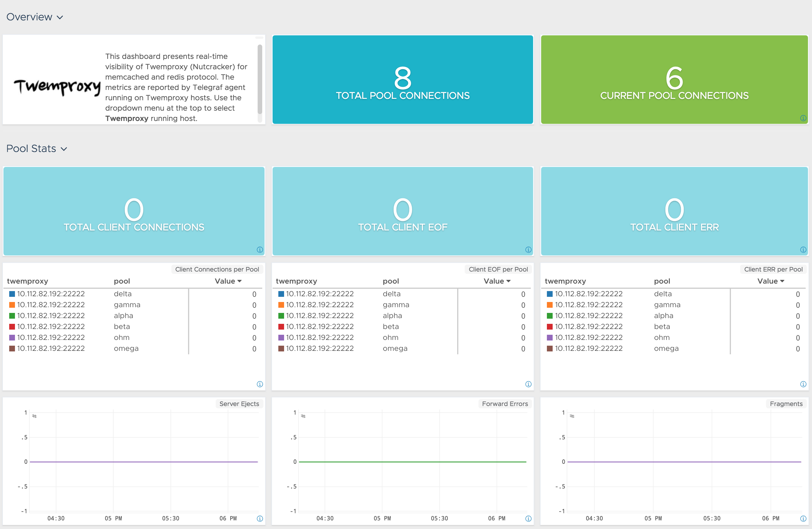812x529 pixels.
Task: Click brown omega swatch in Client ERR table
Action: [550, 348]
